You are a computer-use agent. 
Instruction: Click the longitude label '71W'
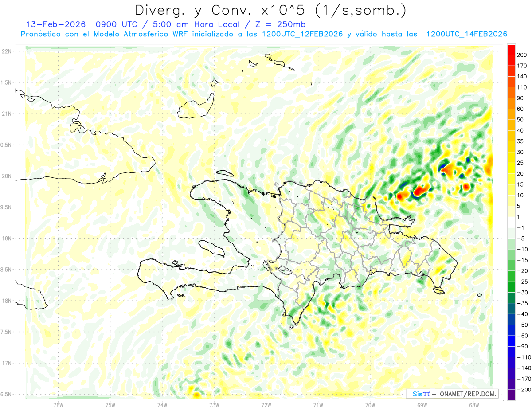318,404
